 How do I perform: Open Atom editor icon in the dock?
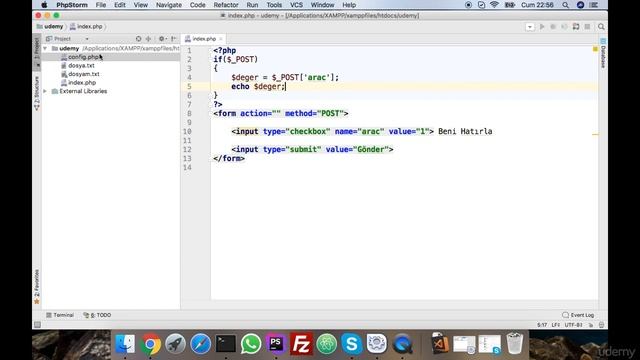pyautogui.click(x=327, y=344)
